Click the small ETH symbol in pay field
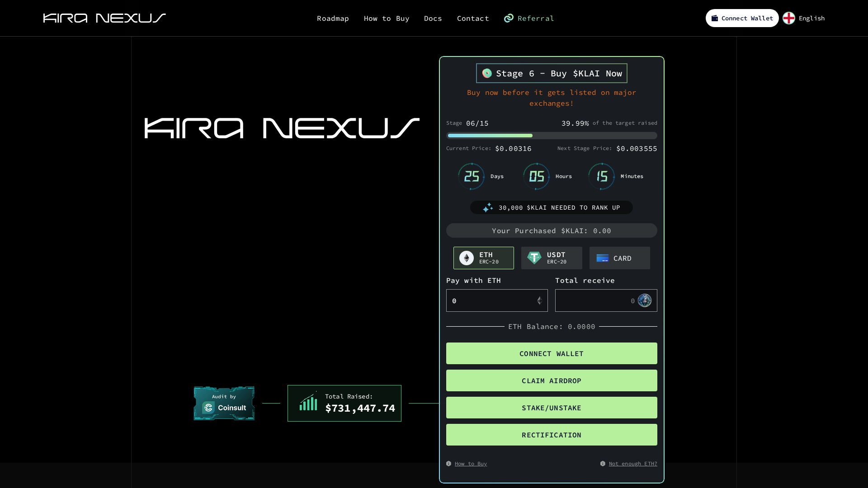Screen dimensions: 868x488 click(539, 300)
